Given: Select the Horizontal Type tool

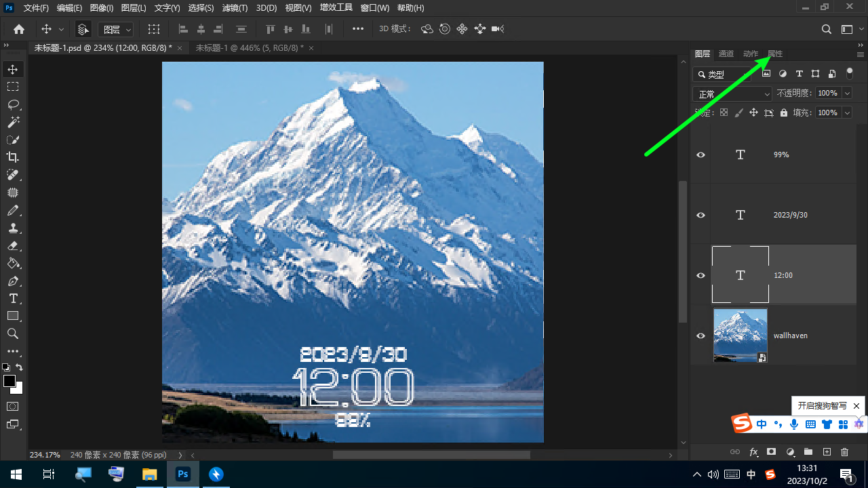Looking at the screenshot, I should click(13, 298).
